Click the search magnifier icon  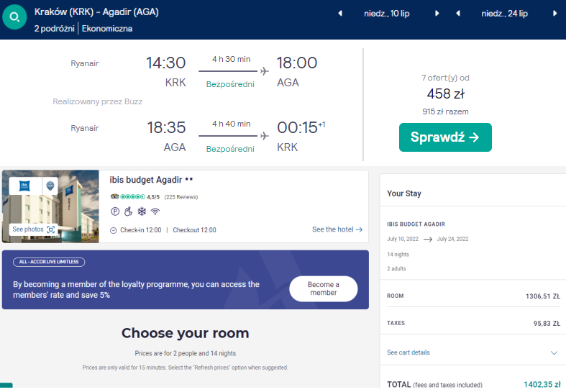pos(14,17)
